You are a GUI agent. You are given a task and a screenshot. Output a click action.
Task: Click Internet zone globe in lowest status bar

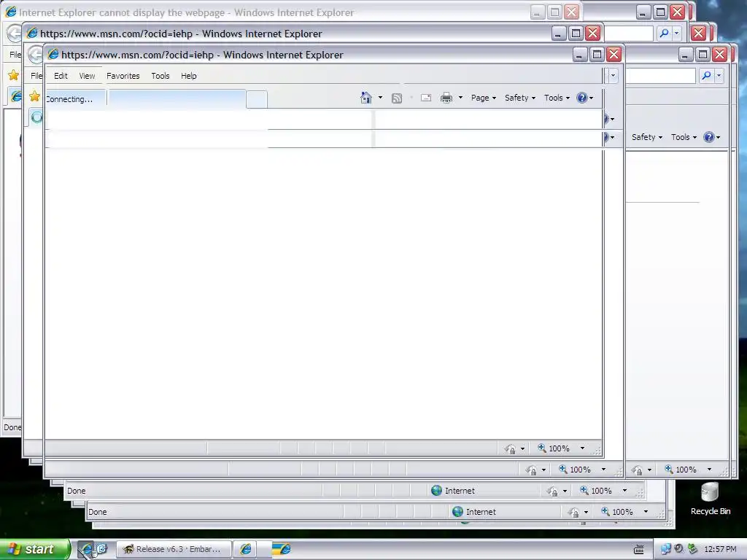point(457,511)
